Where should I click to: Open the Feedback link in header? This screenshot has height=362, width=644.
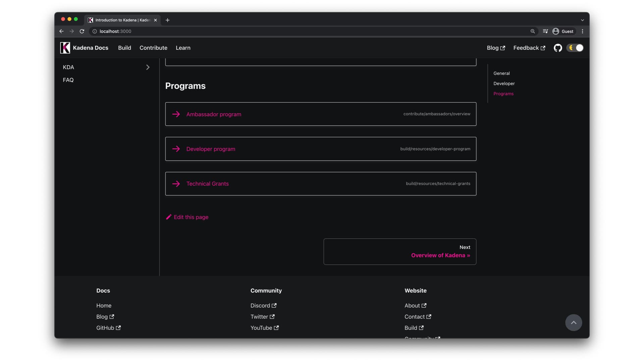529,48
